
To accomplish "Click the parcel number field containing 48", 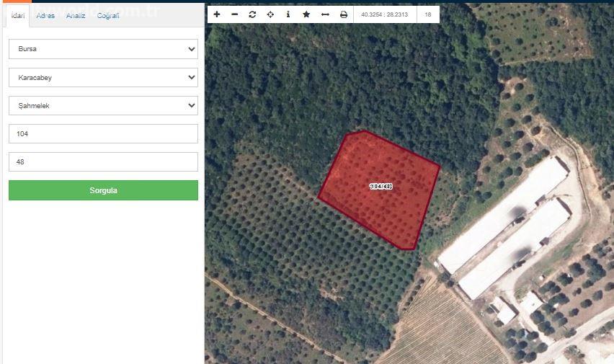I will [103, 161].
